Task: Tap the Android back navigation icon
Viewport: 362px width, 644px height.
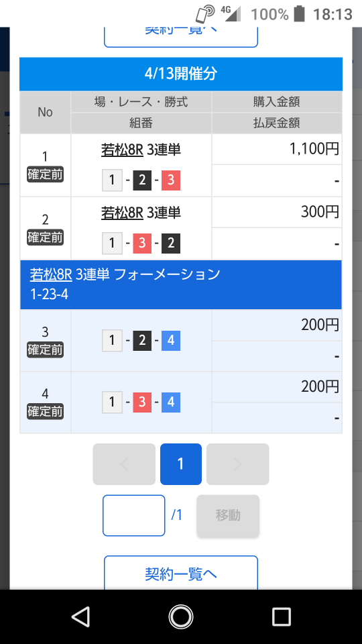Action: coord(81,617)
